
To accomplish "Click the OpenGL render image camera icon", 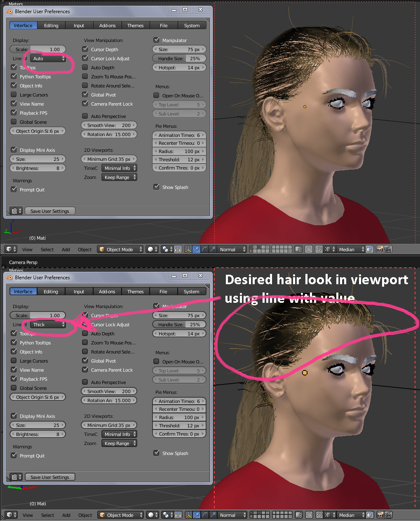I will pyautogui.click(x=379, y=249).
